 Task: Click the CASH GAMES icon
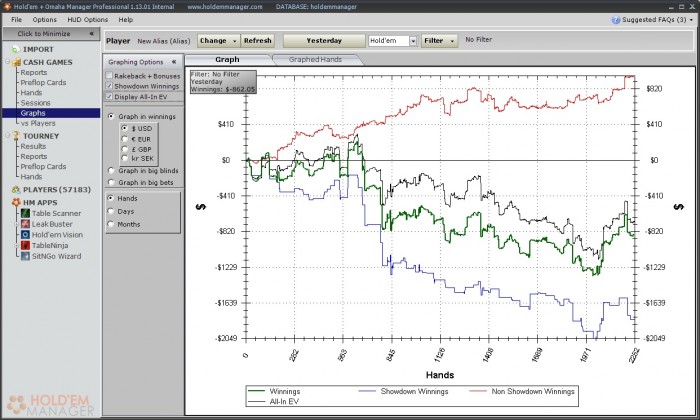click(17, 62)
